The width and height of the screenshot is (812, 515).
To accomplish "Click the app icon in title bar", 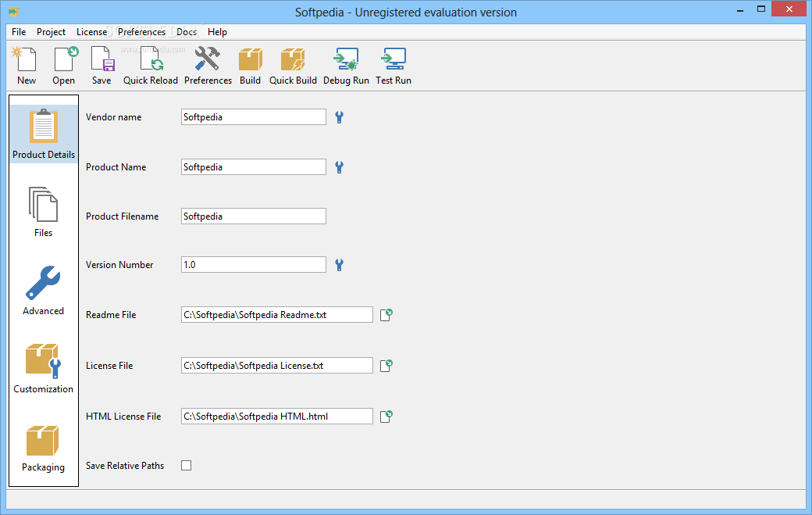I will pos(13,12).
